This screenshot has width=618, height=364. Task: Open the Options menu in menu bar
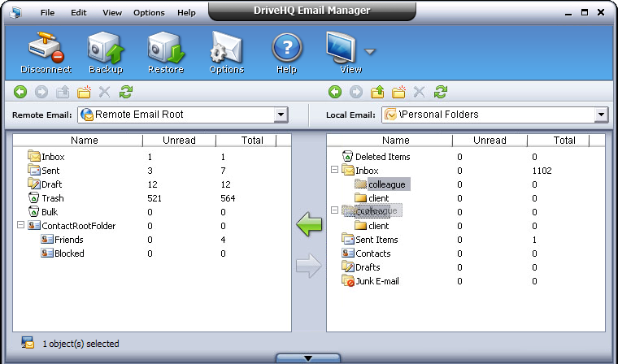pos(149,13)
